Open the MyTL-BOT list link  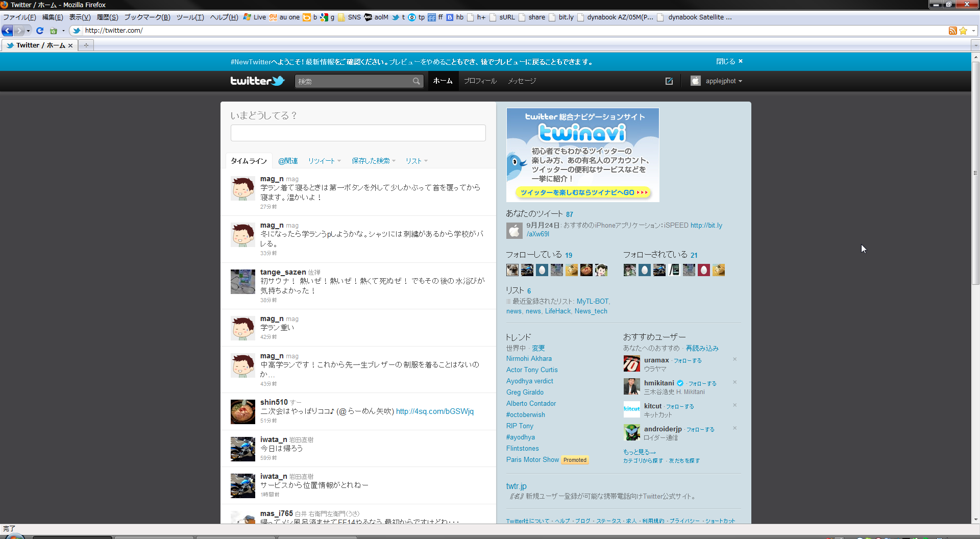[x=593, y=302]
